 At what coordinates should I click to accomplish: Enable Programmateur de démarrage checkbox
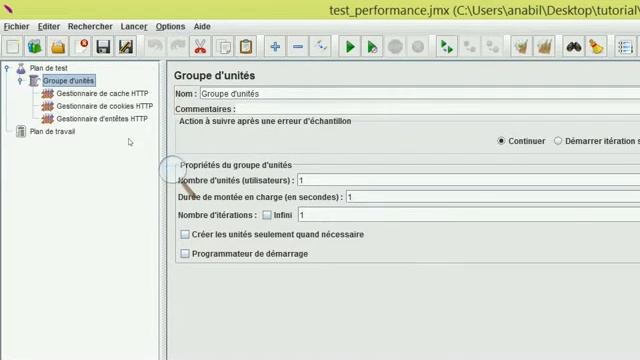coord(185,253)
